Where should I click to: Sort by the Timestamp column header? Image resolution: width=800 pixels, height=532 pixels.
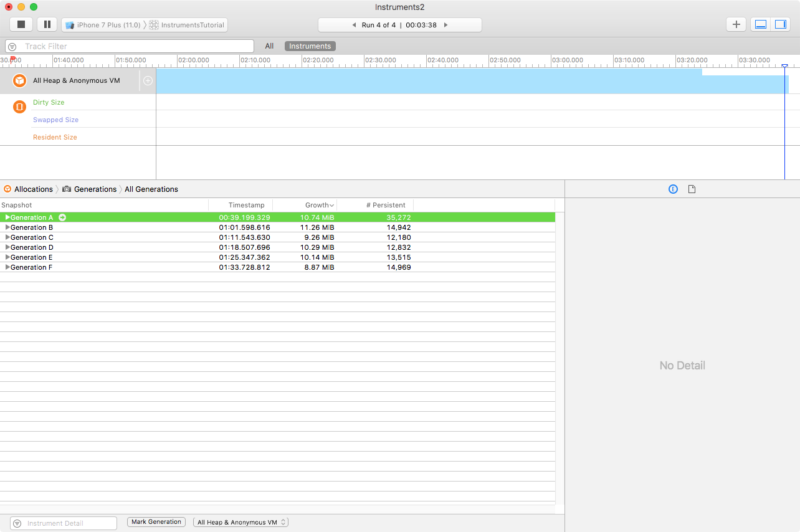pyautogui.click(x=240, y=205)
